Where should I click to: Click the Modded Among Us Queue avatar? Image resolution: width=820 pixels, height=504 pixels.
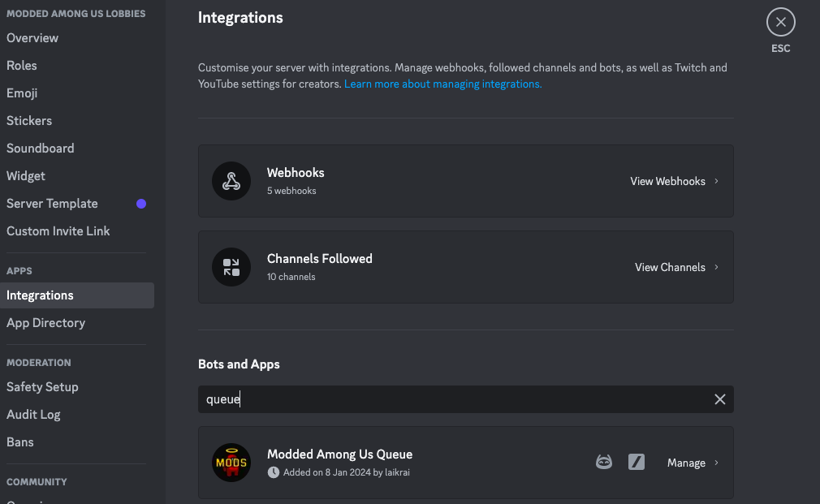[231, 463]
